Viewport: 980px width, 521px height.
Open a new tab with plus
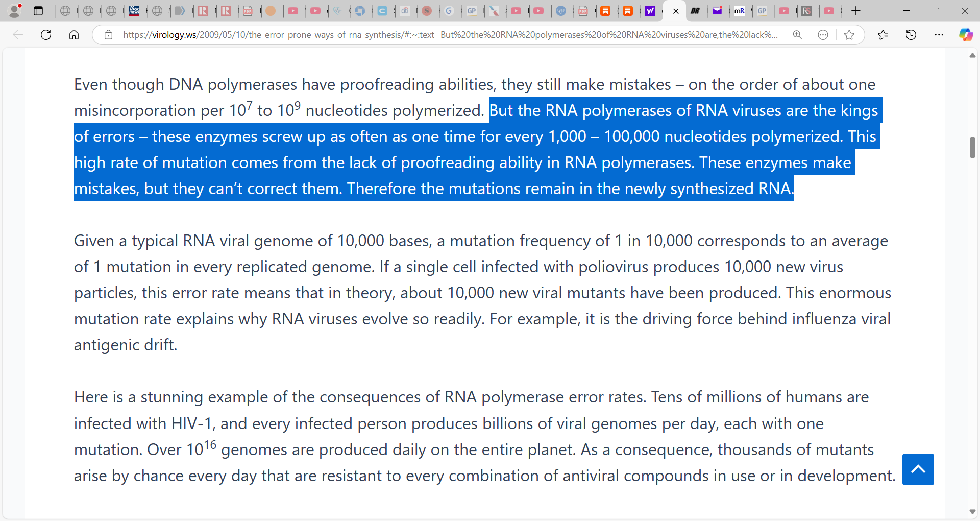coord(856,11)
